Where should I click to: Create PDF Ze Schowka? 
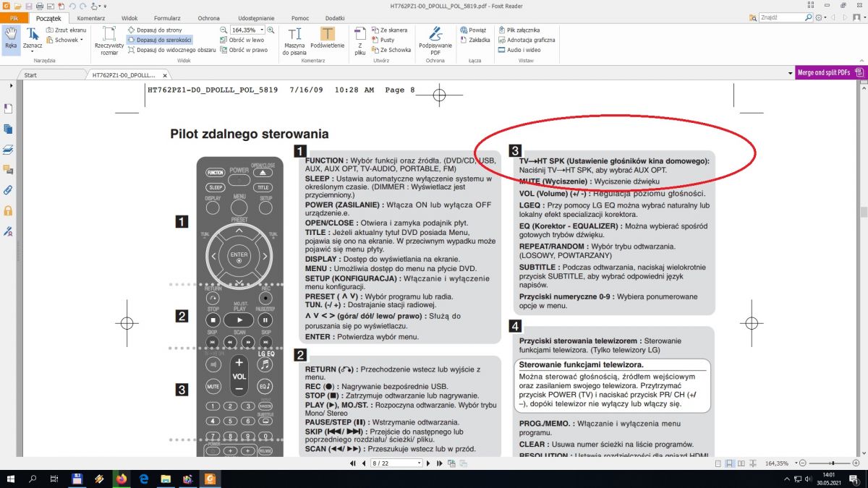click(x=391, y=50)
